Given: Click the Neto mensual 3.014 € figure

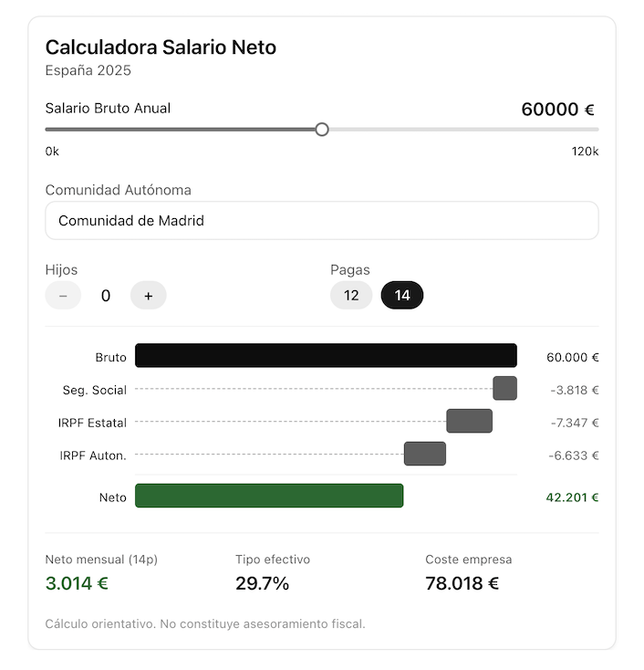Looking at the screenshot, I should click(x=77, y=583).
